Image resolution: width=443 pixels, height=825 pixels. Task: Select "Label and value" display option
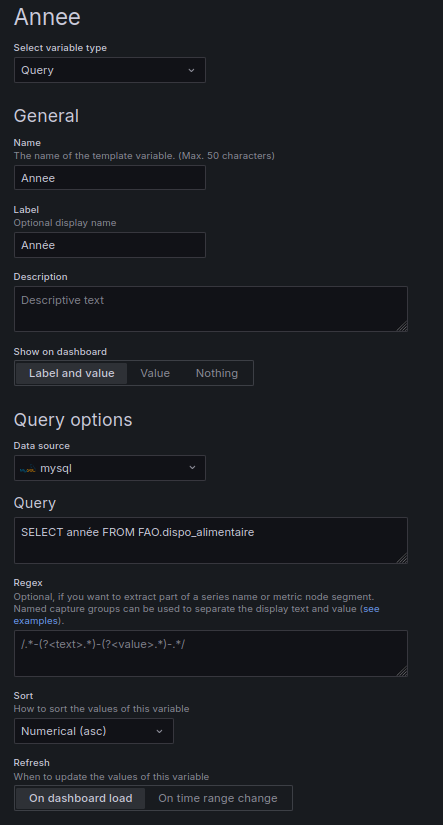(72, 373)
